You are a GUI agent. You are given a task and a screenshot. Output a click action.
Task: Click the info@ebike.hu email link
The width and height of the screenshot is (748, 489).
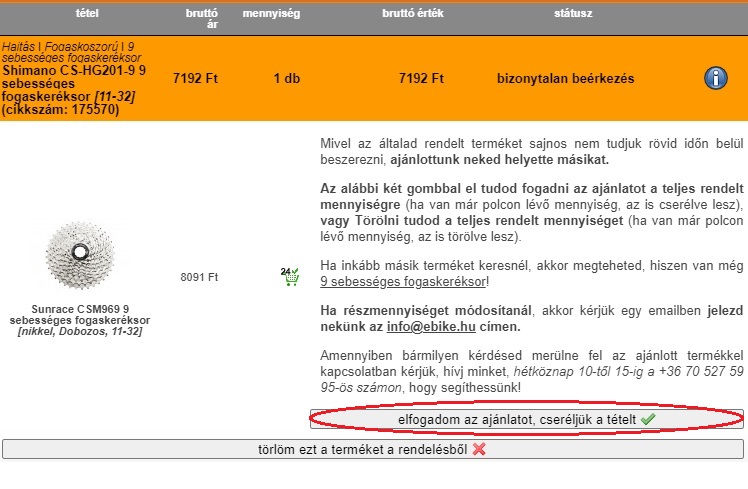click(431, 327)
